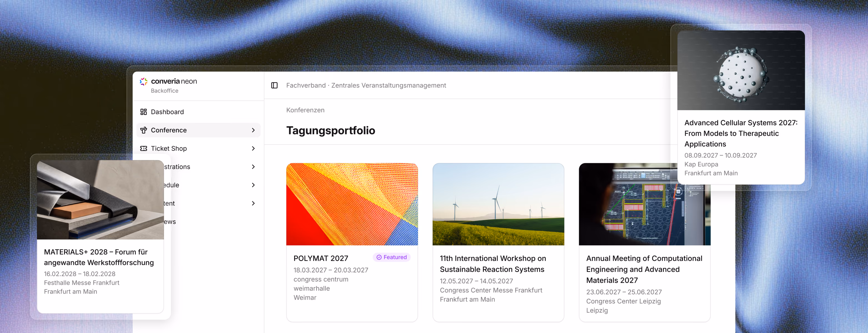Open MATERIALS+ 2028 card title

pos(99,257)
